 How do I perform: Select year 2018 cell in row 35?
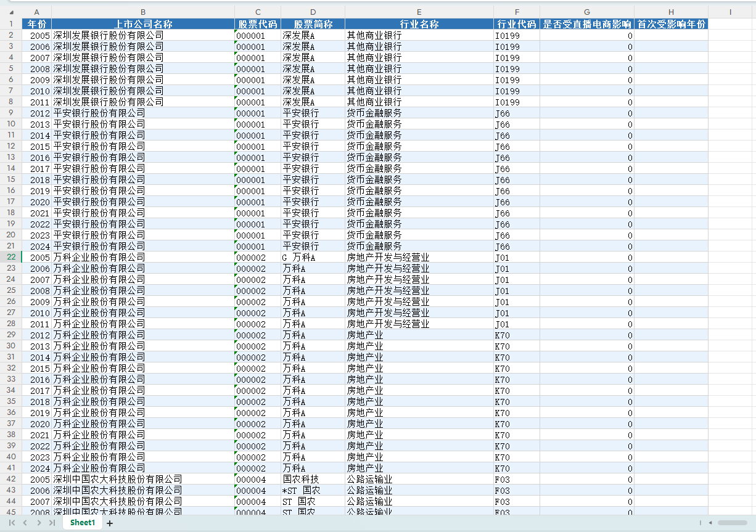(x=37, y=401)
